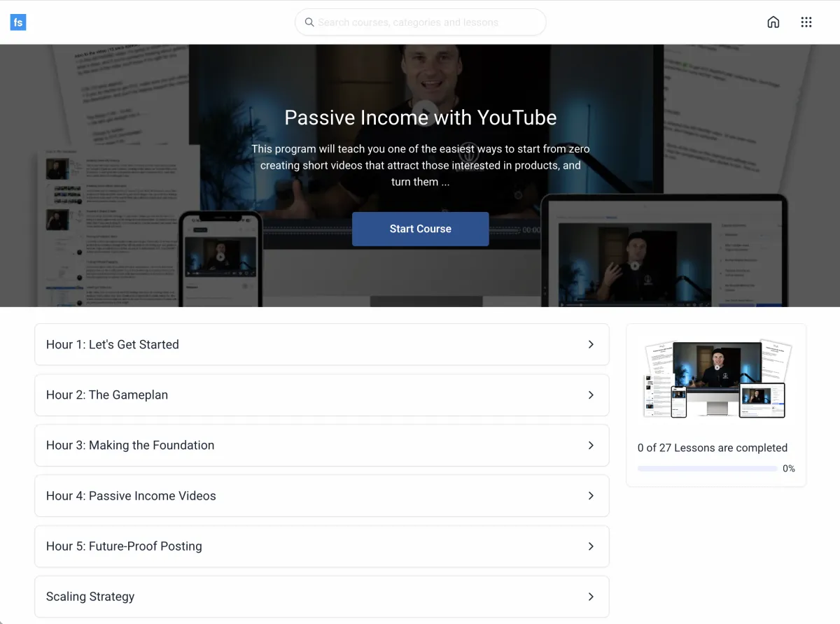Expand Hour 2: The Gameplan section
The width and height of the screenshot is (840, 624).
[x=322, y=395]
